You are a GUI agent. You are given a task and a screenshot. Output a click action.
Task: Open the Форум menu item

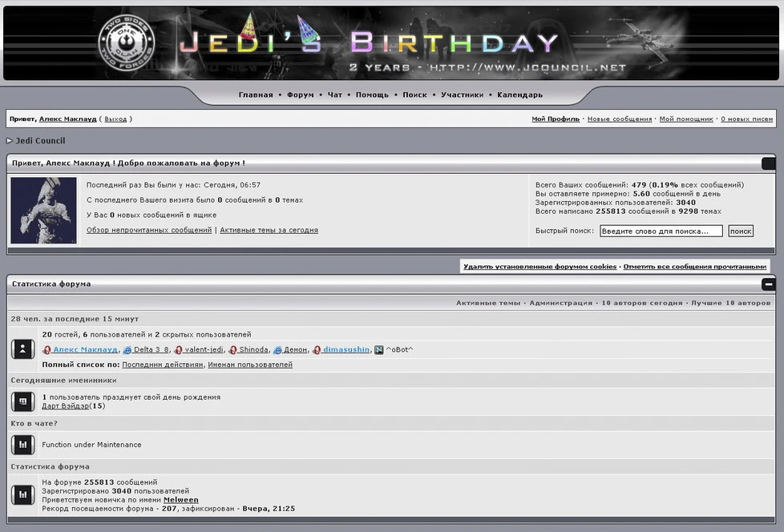(x=301, y=95)
